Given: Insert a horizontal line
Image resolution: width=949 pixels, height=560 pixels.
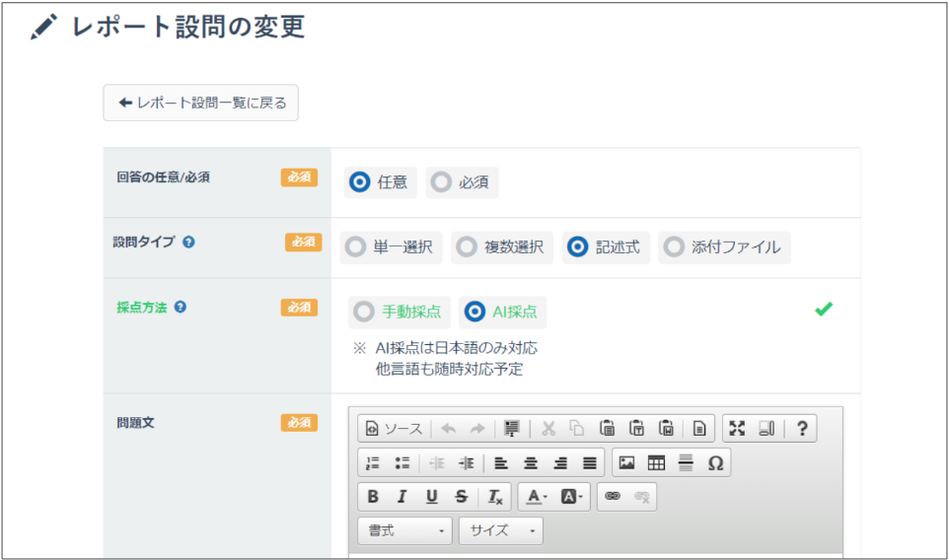Looking at the screenshot, I should click(686, 463).
